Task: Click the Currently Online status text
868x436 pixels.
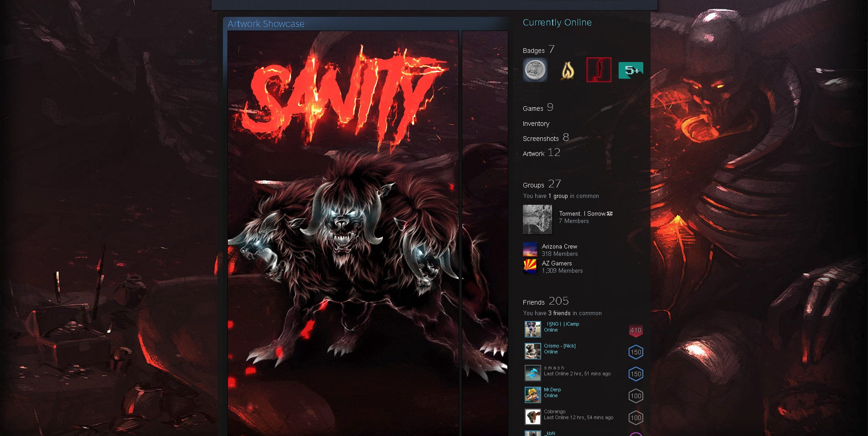Action: (557, 22)
